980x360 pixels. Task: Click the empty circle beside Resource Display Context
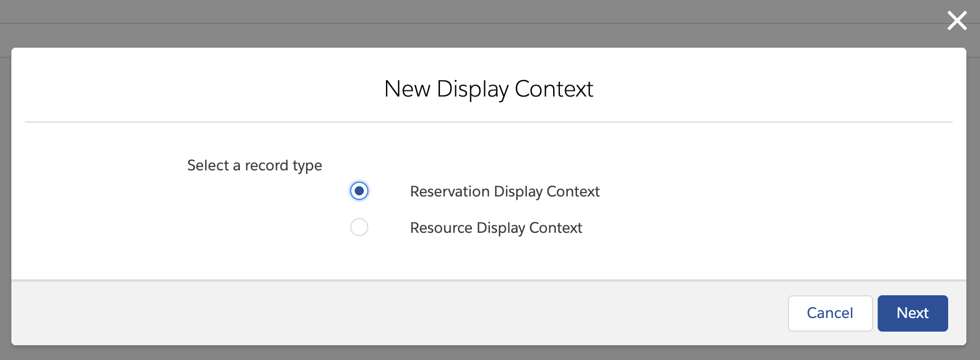359,227
